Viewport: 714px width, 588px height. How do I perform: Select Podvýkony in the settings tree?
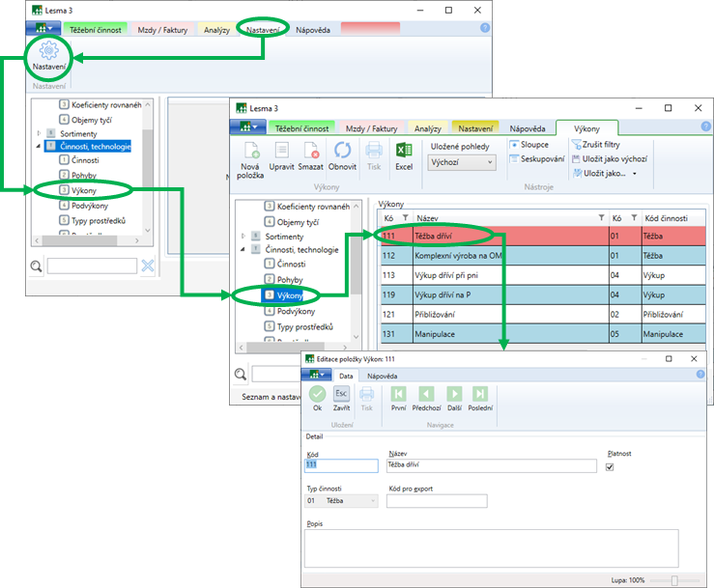coord(296,311)
